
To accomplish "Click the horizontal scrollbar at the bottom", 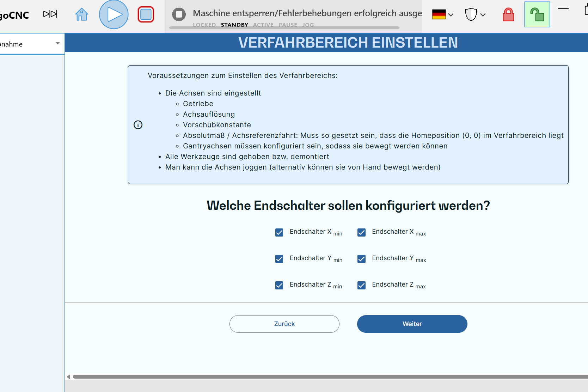I will [330, 377].
